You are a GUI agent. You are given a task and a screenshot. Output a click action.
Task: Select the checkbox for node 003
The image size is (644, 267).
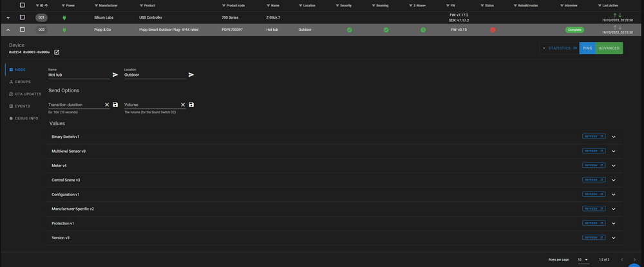[x=22, y=30]
